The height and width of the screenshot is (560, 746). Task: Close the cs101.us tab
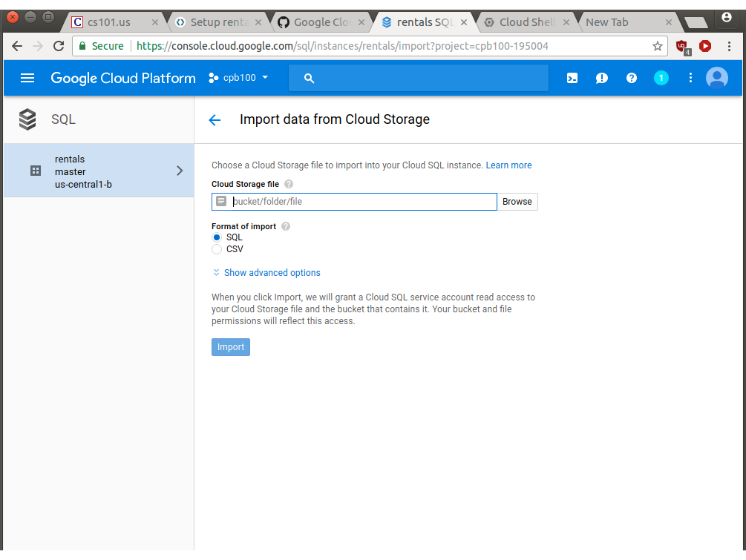[154, 22]
